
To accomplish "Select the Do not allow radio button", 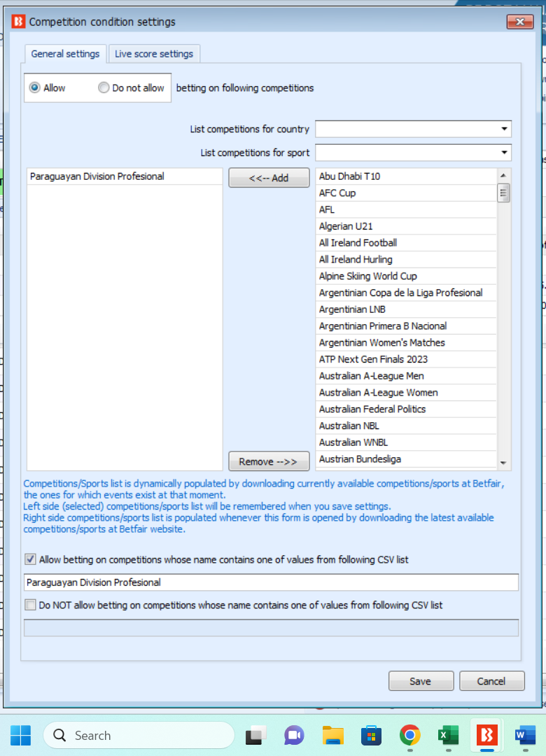I will coord(104,87).
